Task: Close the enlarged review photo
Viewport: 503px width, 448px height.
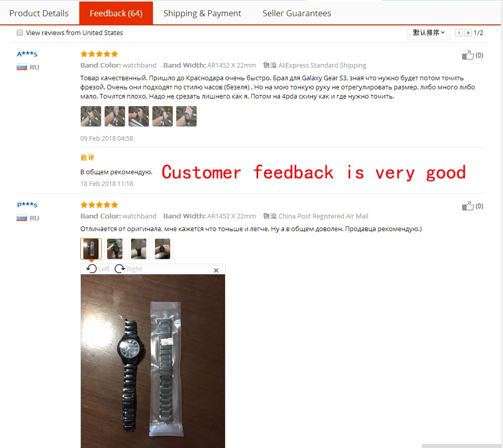Action: (x=216, y=270)
